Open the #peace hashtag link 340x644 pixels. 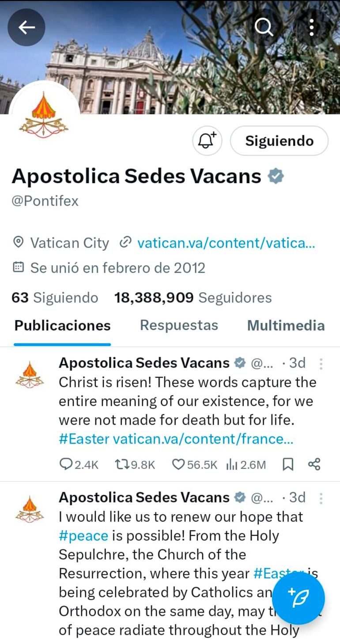coord(83,535)
